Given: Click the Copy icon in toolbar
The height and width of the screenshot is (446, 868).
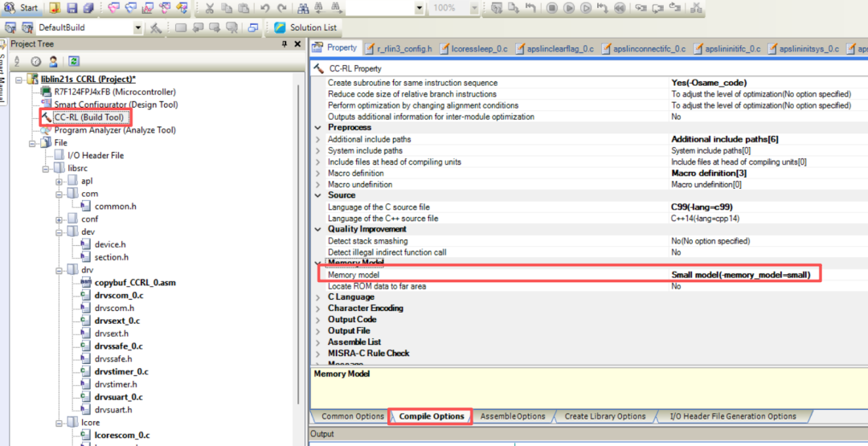Looking at the screenshot, I should tap(226, 8).
